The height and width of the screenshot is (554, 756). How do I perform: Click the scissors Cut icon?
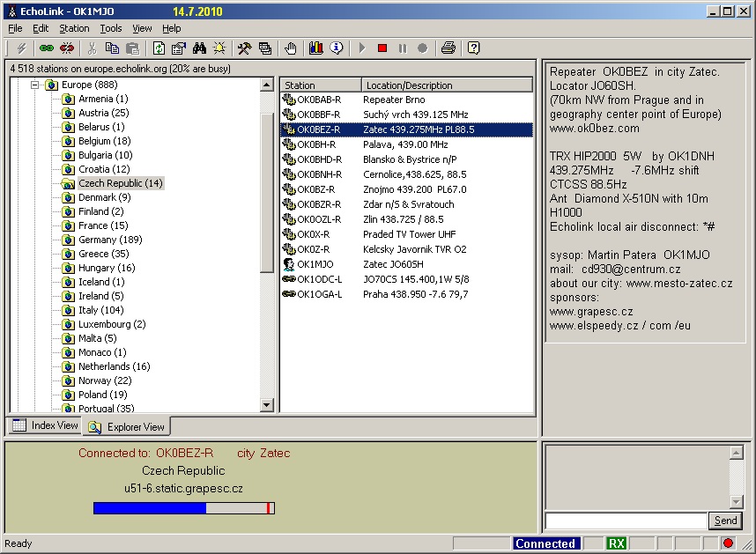[x=93, y=48]
